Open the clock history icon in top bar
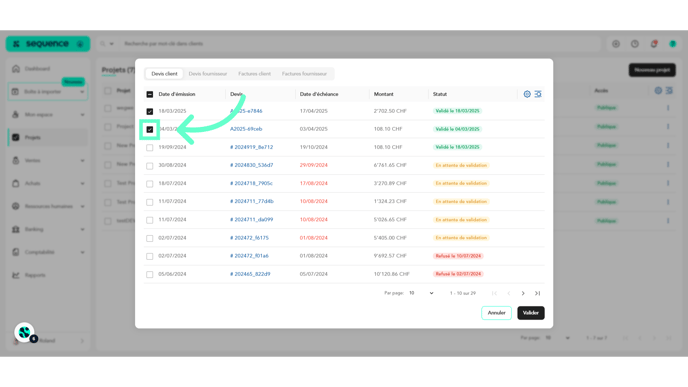This screenshot has height=387, width=688. 635,44
